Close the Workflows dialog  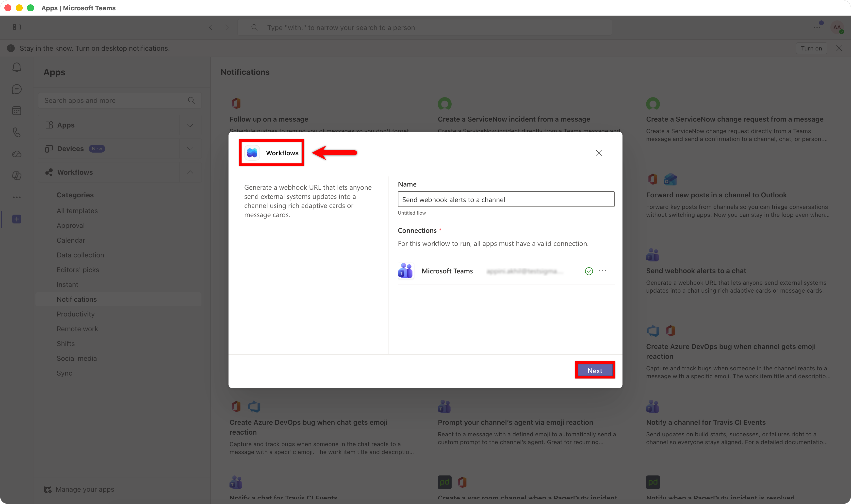(599, 153)
